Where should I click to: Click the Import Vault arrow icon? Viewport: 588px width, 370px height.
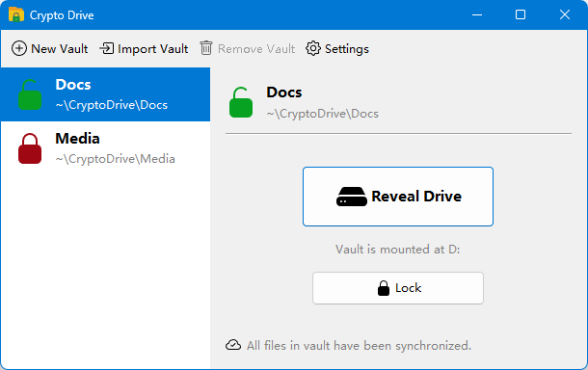click(107, 48)
